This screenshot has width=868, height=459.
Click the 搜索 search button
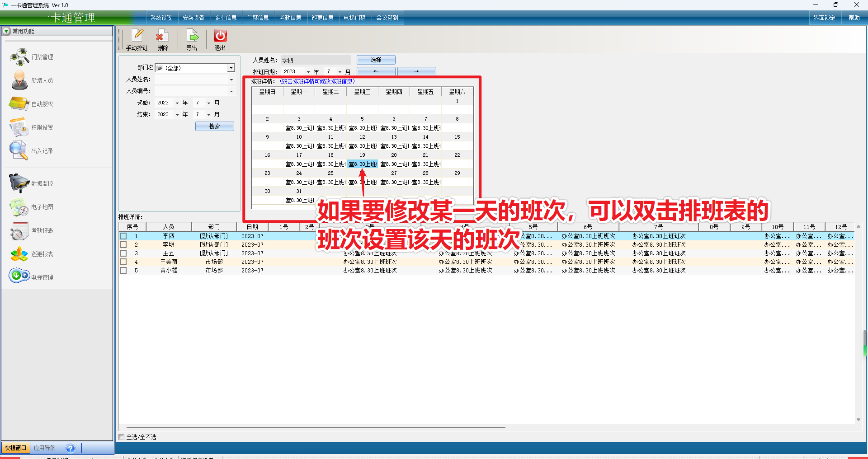point(215,126)
